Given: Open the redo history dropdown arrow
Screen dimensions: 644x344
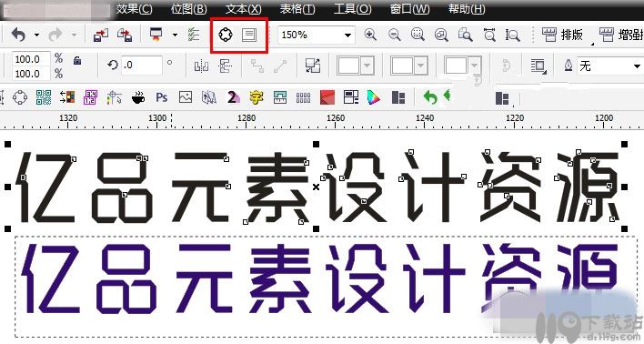Looking at the screenshot, I should pos(74,35).
